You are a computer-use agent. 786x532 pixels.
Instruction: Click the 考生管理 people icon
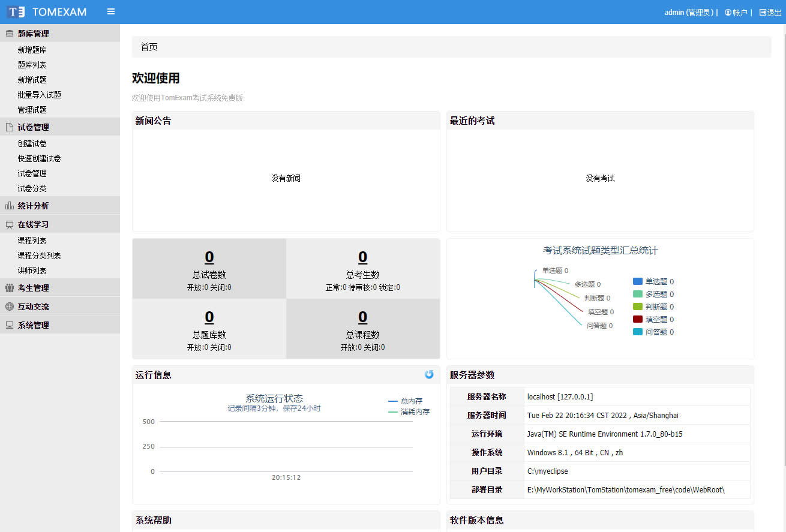pos(9,288)
